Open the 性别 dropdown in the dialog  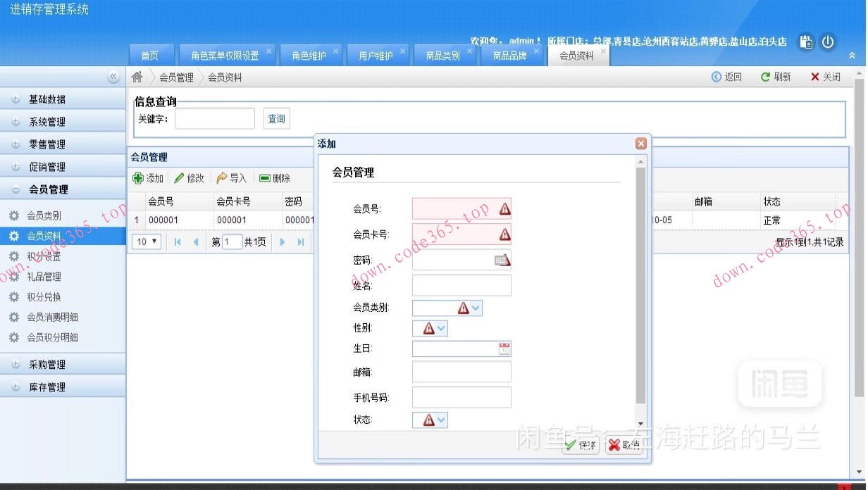click(x=442, y=327)
